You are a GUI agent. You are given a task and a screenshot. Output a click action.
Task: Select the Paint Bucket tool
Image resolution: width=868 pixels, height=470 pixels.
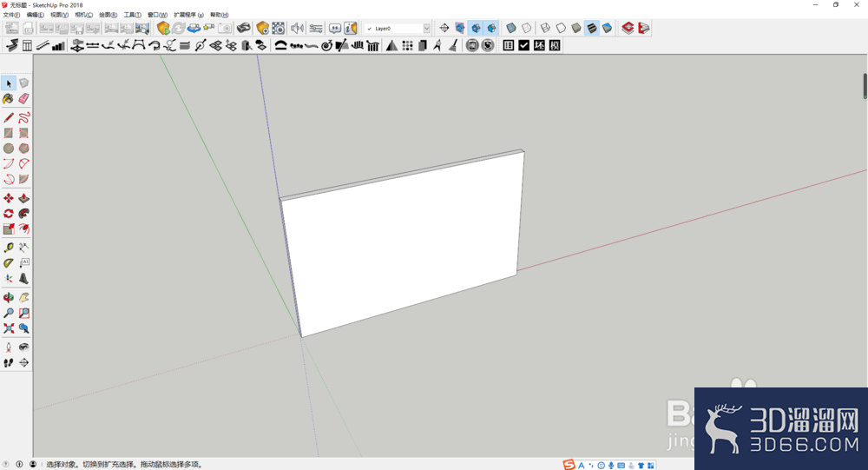[9, 99]
